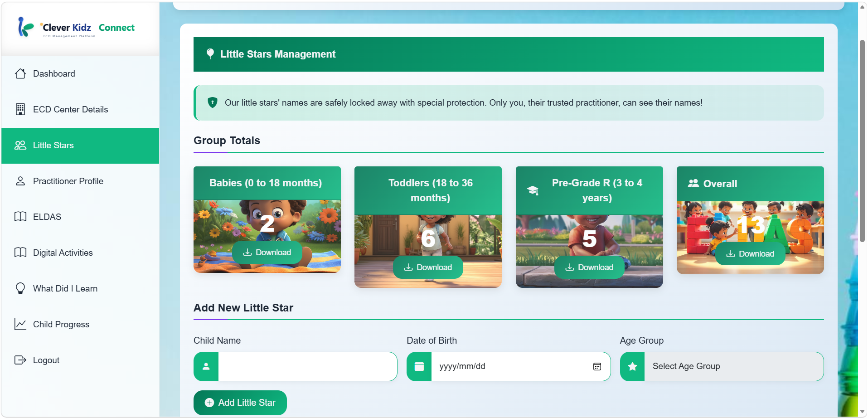Click the Babies (0 to 18 months) card title

[266, 183]
